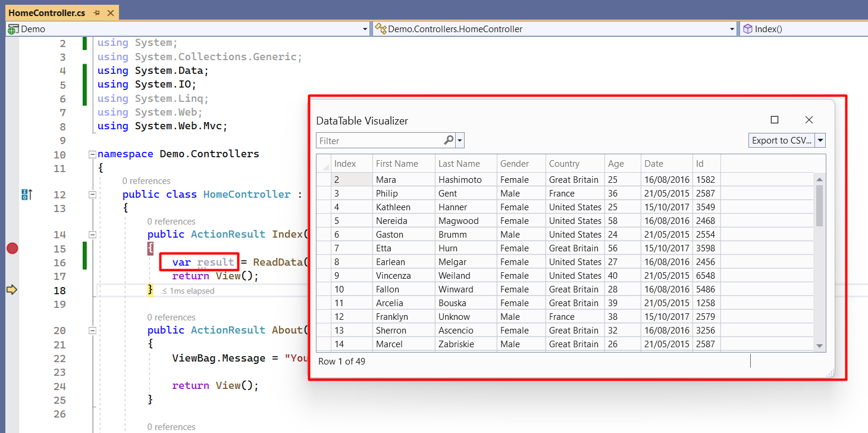This screenshot has height=433, width=868.
Task: Open the Export button dropdown arrow
Action: 820,141
